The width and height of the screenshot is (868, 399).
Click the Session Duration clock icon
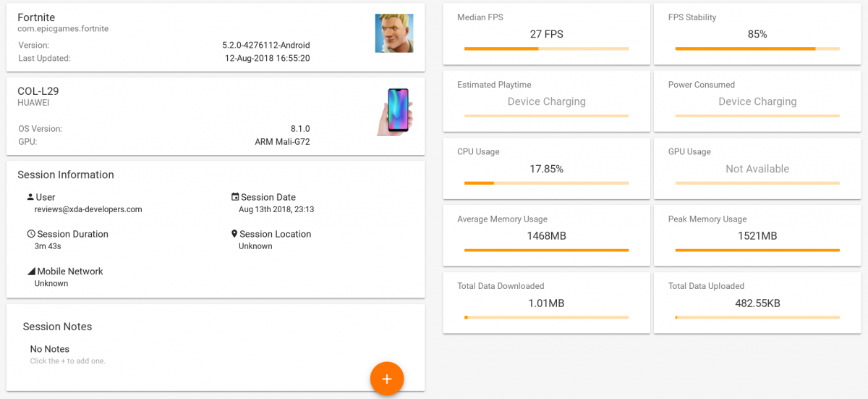(31, 234)
